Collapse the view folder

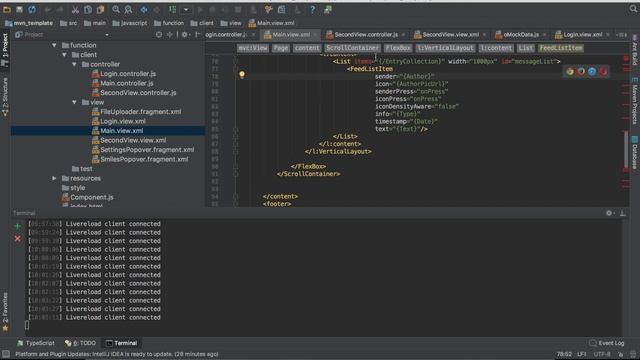click(x=74, y=102)
